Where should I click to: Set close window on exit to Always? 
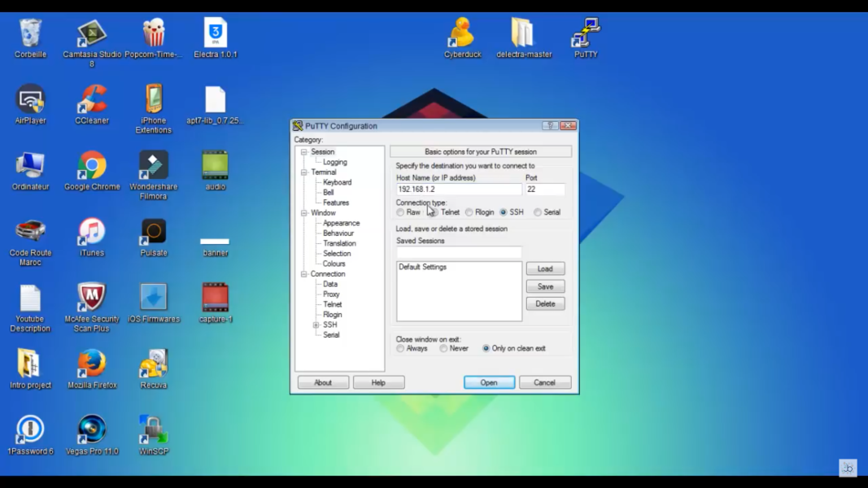(400, 348)
